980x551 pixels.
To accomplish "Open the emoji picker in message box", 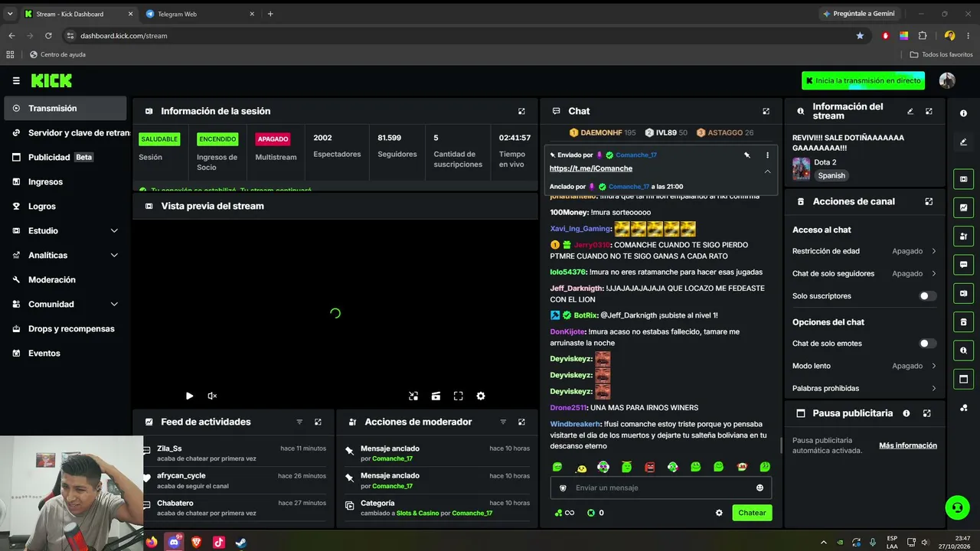I will tap(759, 487).
